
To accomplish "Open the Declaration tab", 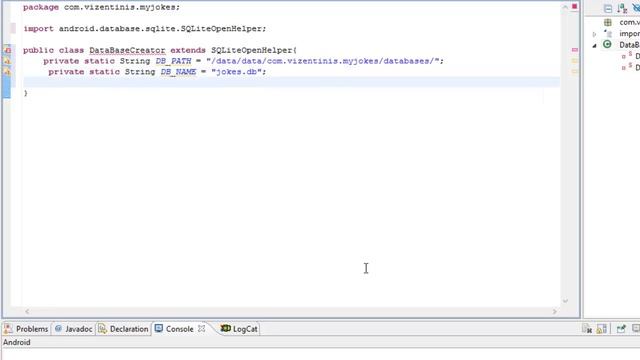I will (123, 329).
